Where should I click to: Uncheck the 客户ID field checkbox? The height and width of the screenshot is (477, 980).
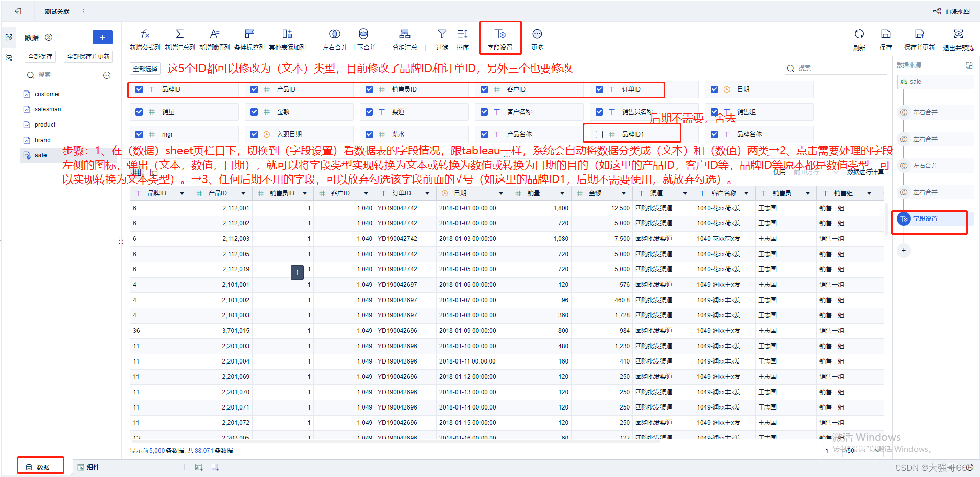(484, 89)
